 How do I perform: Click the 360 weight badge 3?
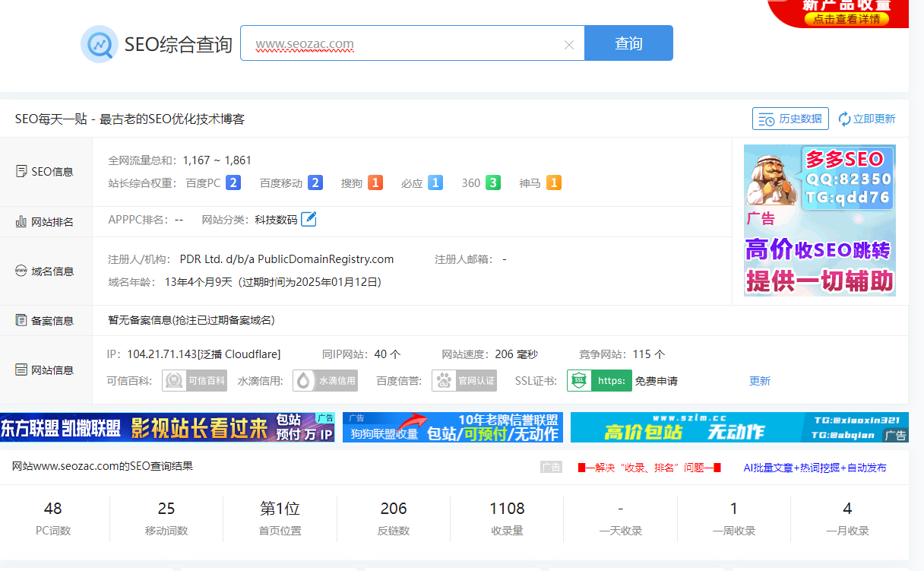[x=493, y=183]
